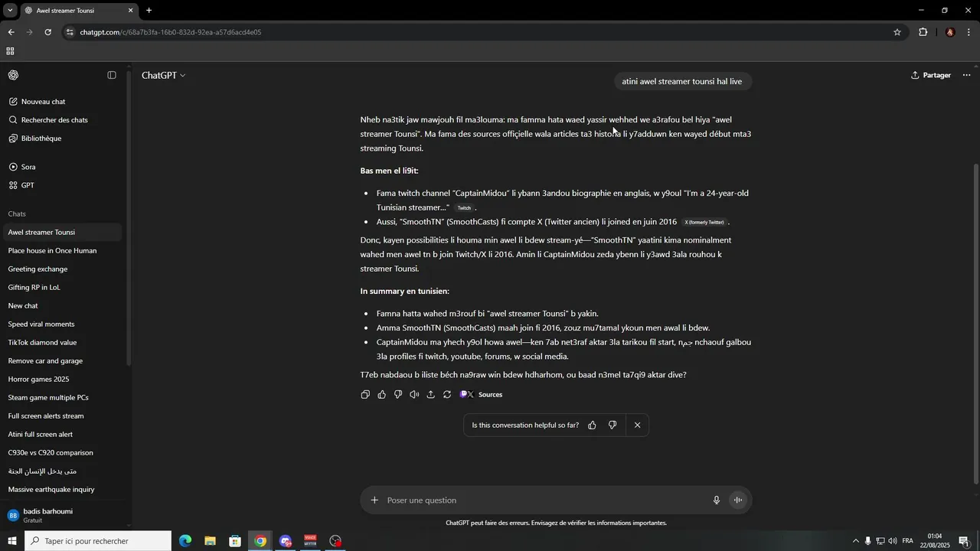
Task: Open Chrome profile avatar
Action: (x=950, y=32)
